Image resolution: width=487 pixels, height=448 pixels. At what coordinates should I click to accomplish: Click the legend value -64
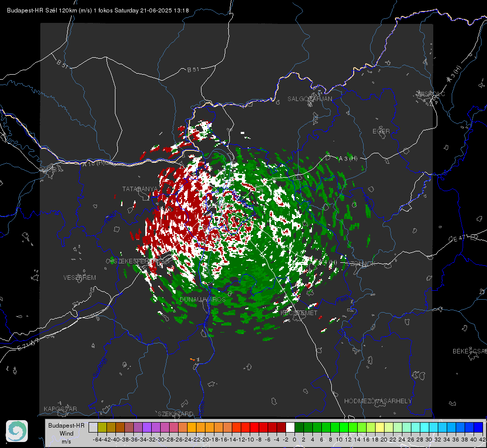click(97, 440)
